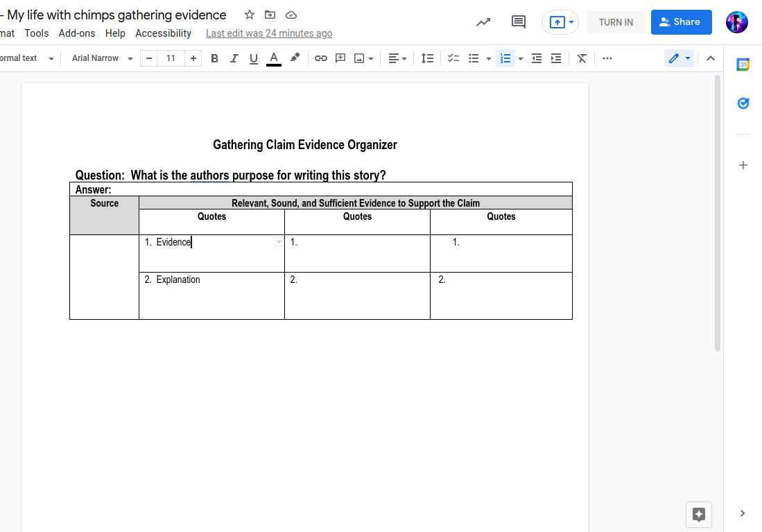
Task: Click the Gathering Claim Evidence Organizer heading
Action: click(304, 145)
